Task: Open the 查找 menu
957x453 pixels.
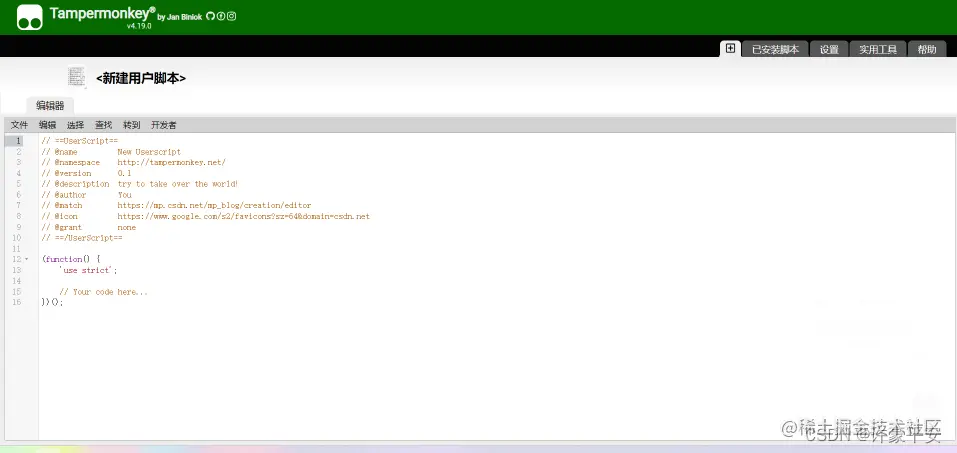Action: click(x=104, y=125)
